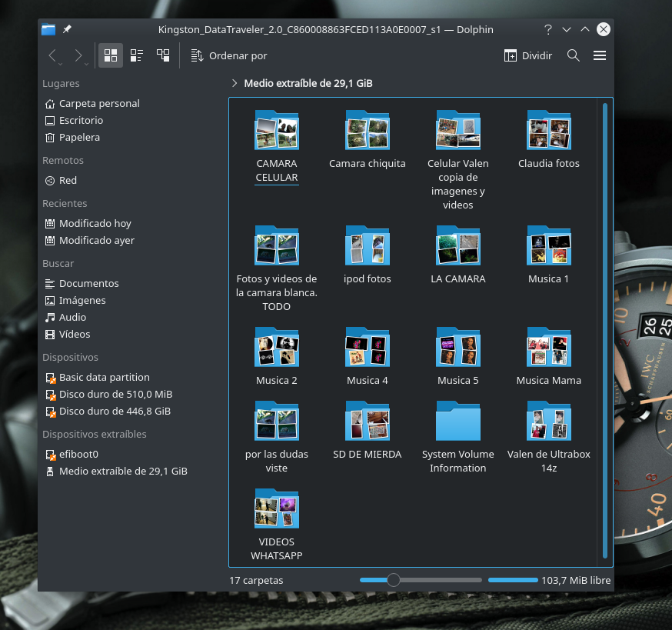Screen dimensions: 672x630
Task: Click Medio extraíble de 29,1 GiB breadcrumb
Action: click(308, 83)
